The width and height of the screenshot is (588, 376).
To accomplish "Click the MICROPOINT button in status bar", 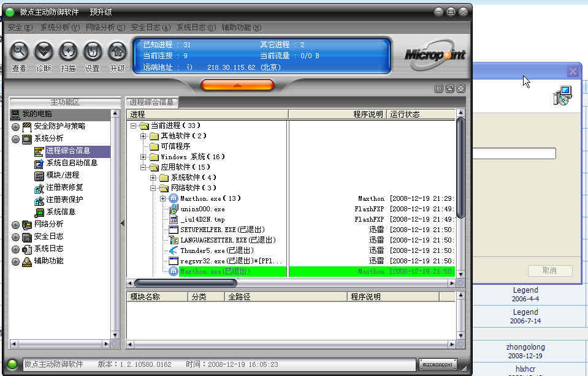I will (x=438, y=364).
